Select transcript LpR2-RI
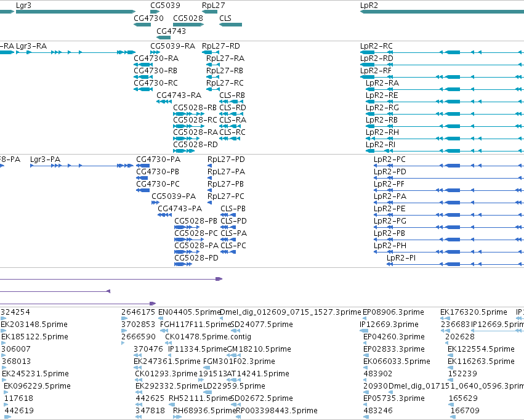The image size is (524, 420). (x=381, y=145)
